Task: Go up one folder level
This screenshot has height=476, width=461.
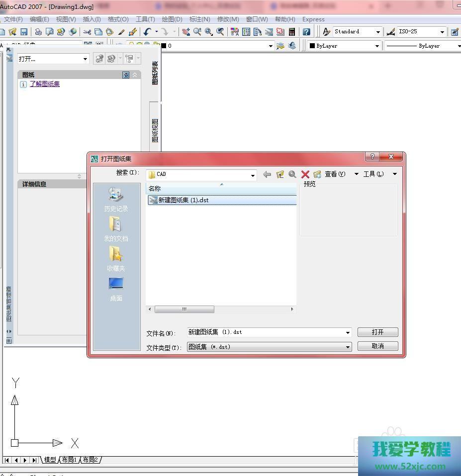Action: [280, 174]
